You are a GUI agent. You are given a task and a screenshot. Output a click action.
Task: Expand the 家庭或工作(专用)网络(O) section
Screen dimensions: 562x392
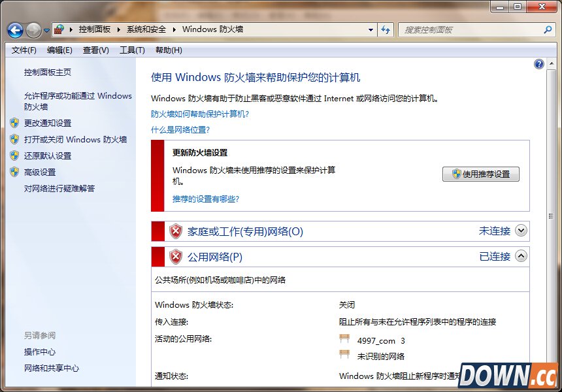pyautogui.click(x=521, y=231)
